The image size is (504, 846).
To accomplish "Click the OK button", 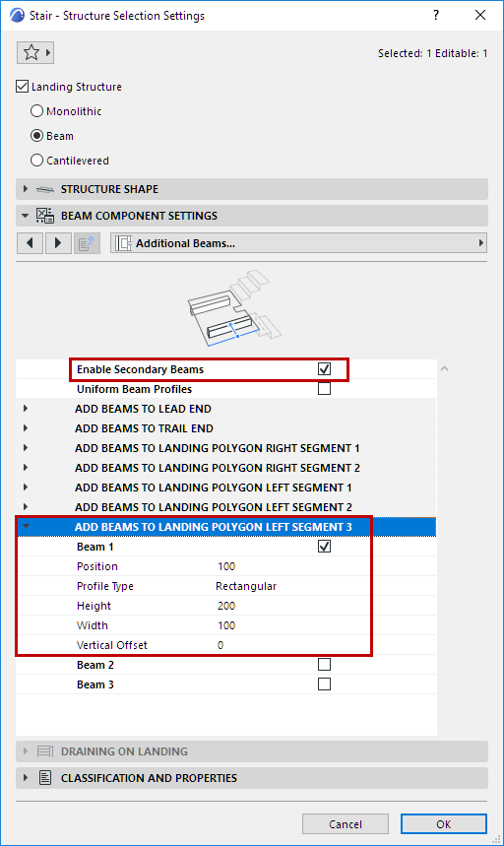I will pos(444,824).
